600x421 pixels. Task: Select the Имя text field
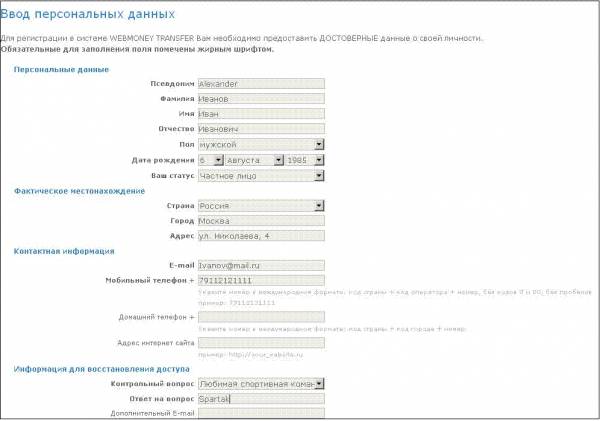click(x=261, y=114)
